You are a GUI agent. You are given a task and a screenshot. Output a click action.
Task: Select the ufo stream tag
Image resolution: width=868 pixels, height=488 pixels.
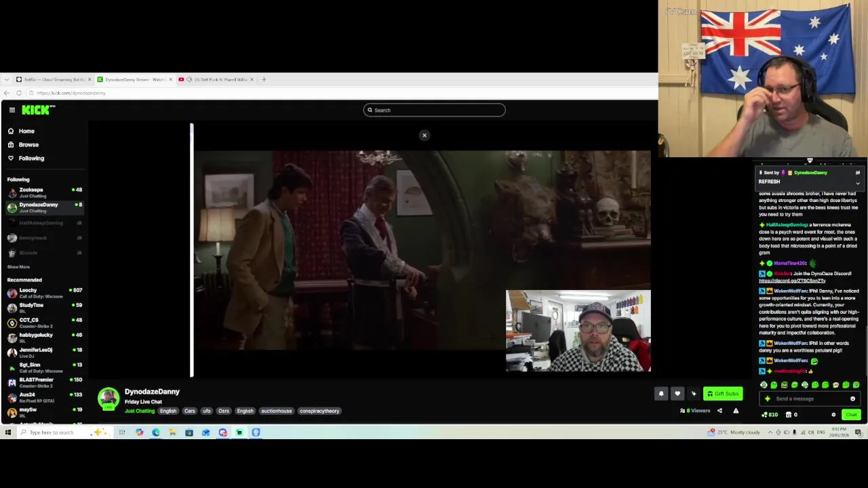(207, 411)
